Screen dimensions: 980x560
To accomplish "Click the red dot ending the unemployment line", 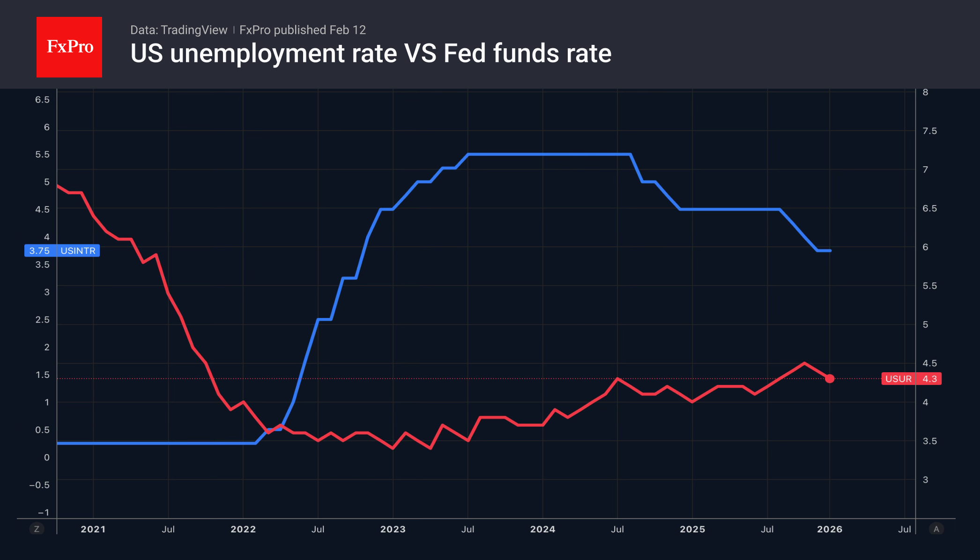I will 830,378.
